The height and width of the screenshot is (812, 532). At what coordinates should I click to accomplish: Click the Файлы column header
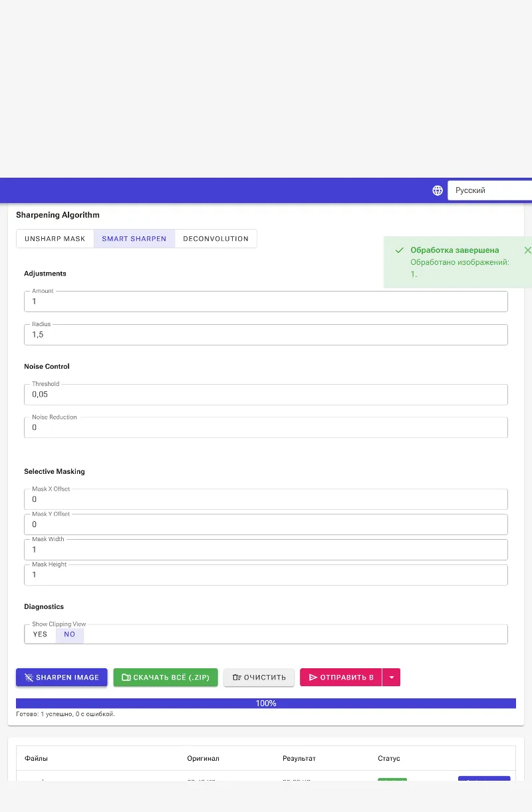pyautogui.click(x=36, y=758)
